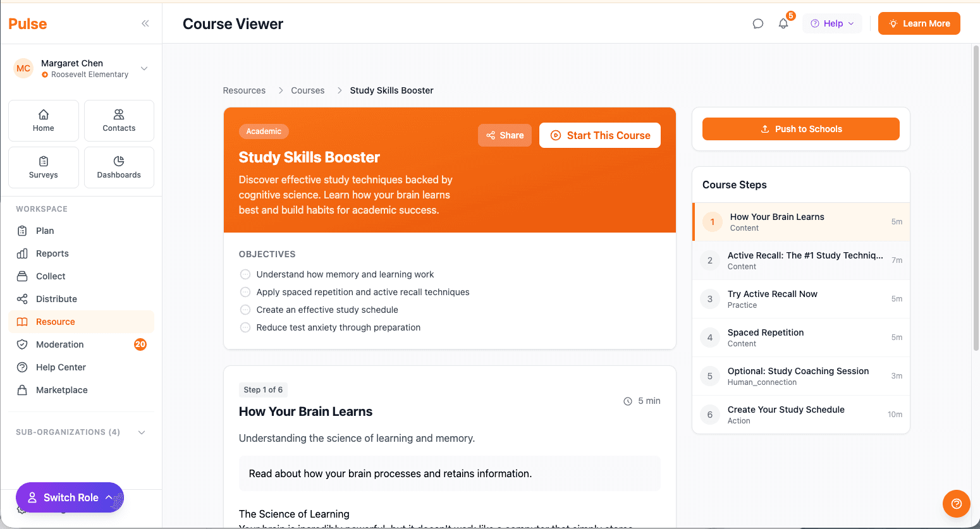Click the Start This Course button
The height and width of the screenshot is (529, 980).
599,135
